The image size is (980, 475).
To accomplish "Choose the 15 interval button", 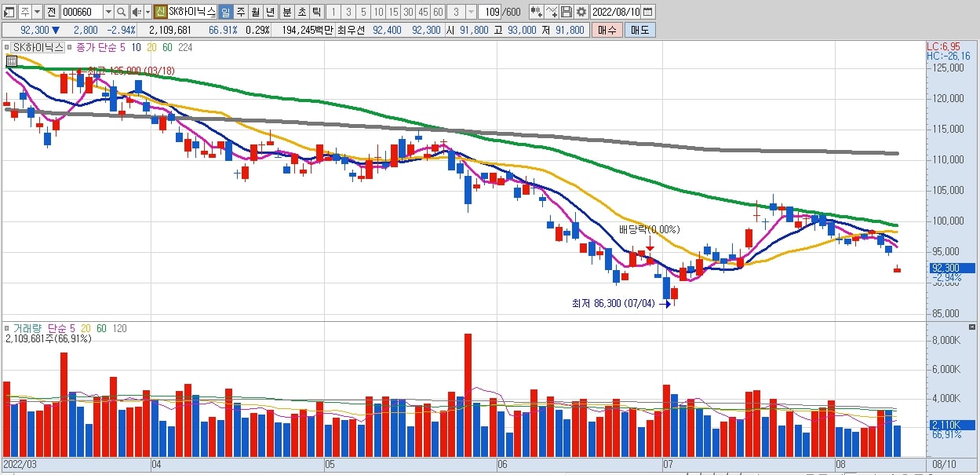I will [393, 12].
